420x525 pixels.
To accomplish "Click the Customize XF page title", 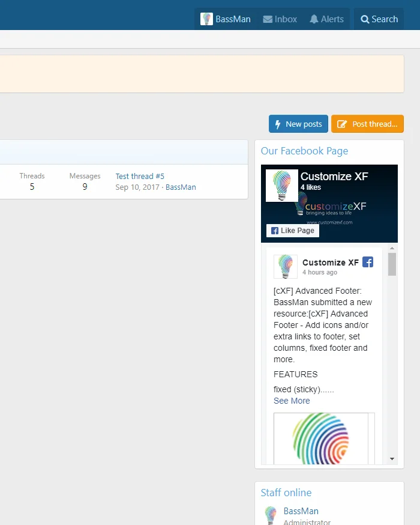I will 334,177.
